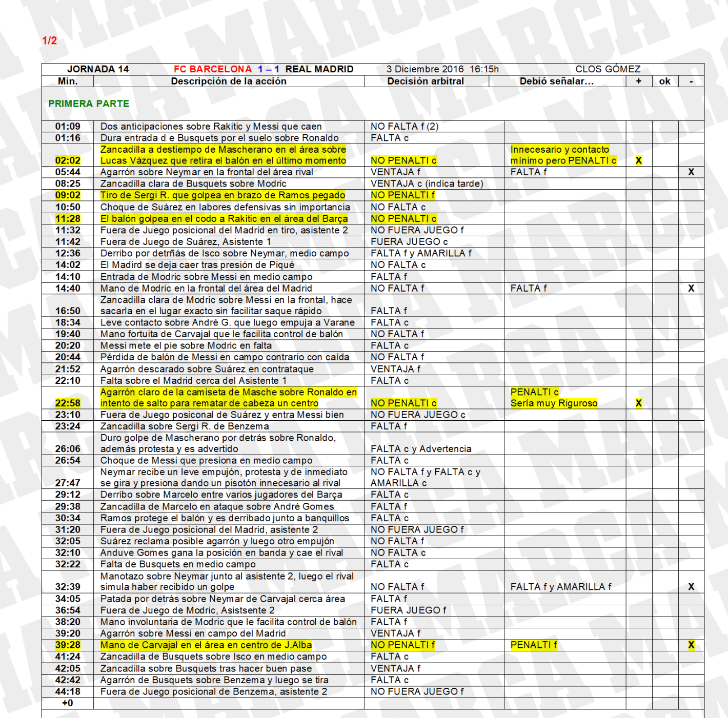Image resolution: width=728 pixels, height=718 pixels.
Task: Click the +0 added time cell
Action: (x=68, y=703)
